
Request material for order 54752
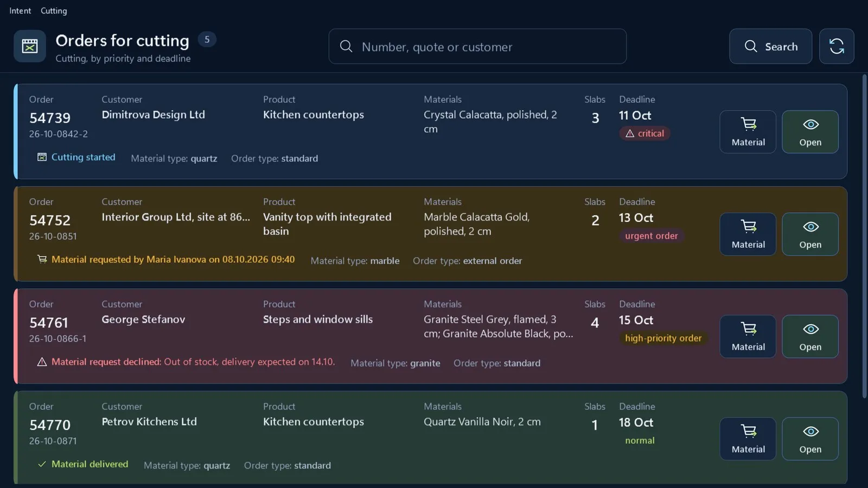[748, 234]
